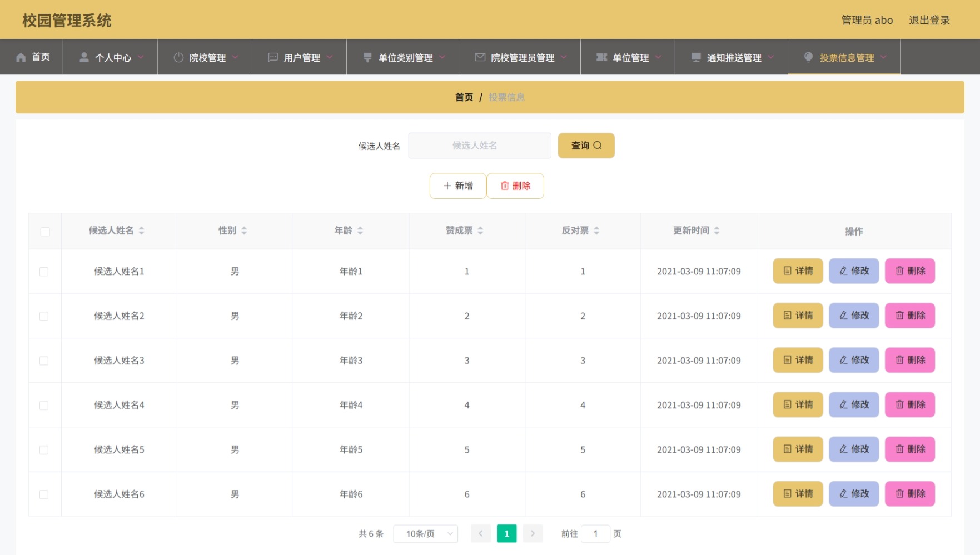Sort by 候选人姓名 column arrows
The height and width of the screenshot is (555, 980).
coord(141,231)
